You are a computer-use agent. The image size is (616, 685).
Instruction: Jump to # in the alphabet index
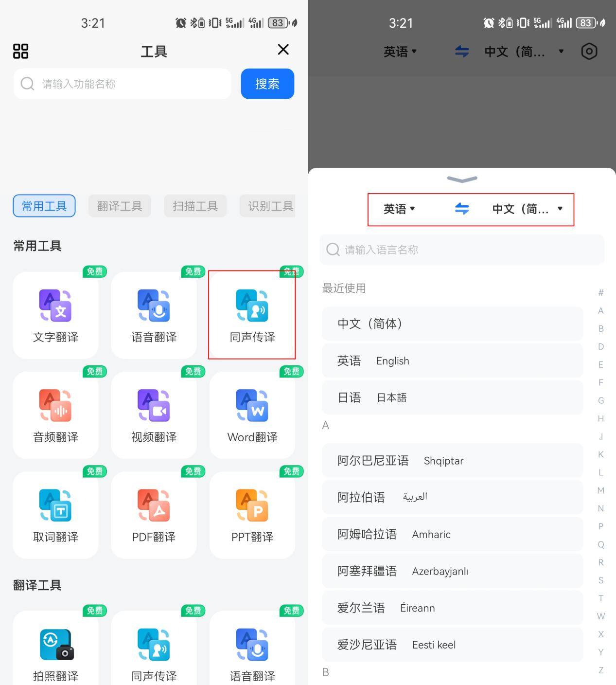601,292
